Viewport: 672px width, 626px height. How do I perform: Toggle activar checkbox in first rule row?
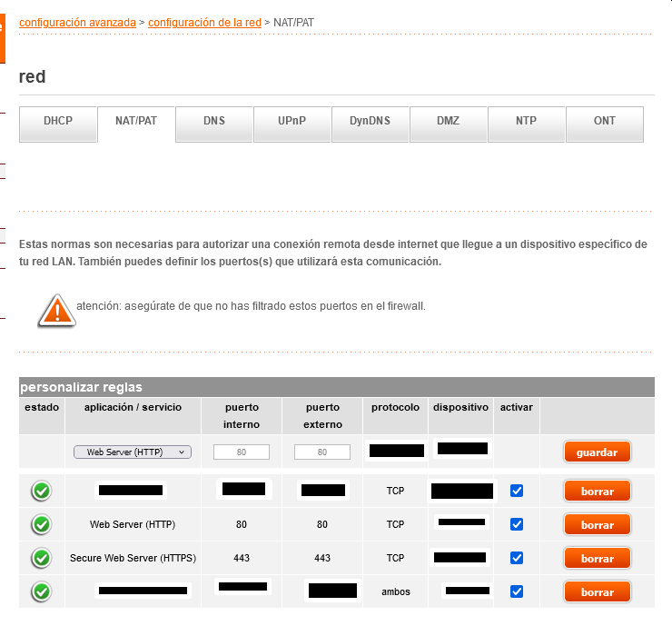(x=517, y=491)
